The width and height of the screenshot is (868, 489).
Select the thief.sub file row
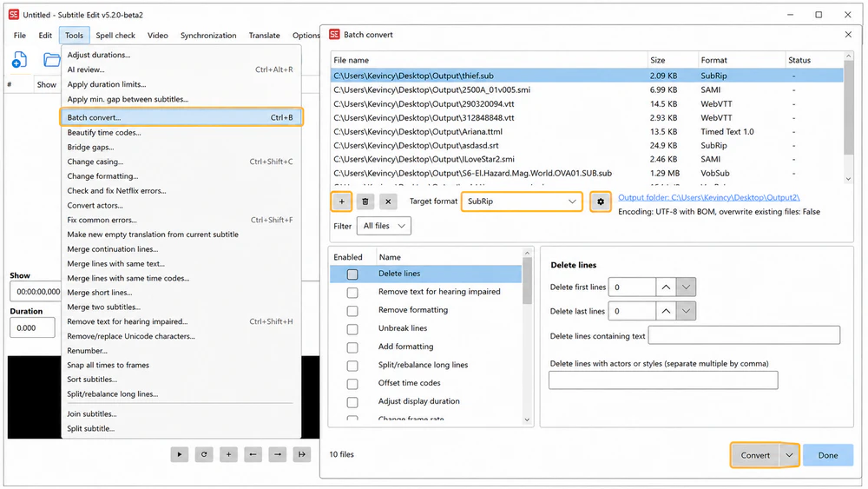tap(587, 76)
